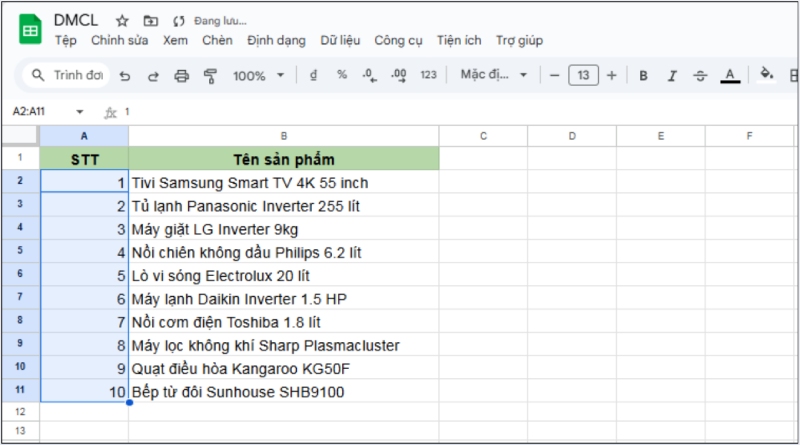The height and width of the screenshot is (445, 800).
Task: Open the 100% zoom dropdown
Action: [258, 75]
